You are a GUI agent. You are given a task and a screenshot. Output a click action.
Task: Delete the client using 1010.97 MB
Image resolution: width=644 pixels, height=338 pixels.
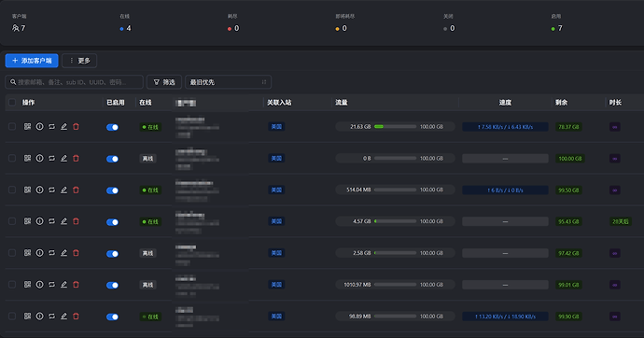tap(76, 285)
